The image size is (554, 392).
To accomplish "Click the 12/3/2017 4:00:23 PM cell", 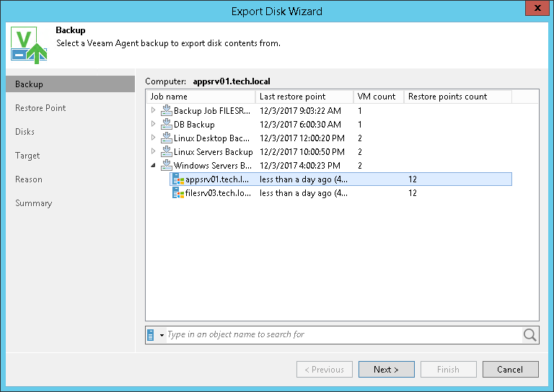I will point(300,166).
